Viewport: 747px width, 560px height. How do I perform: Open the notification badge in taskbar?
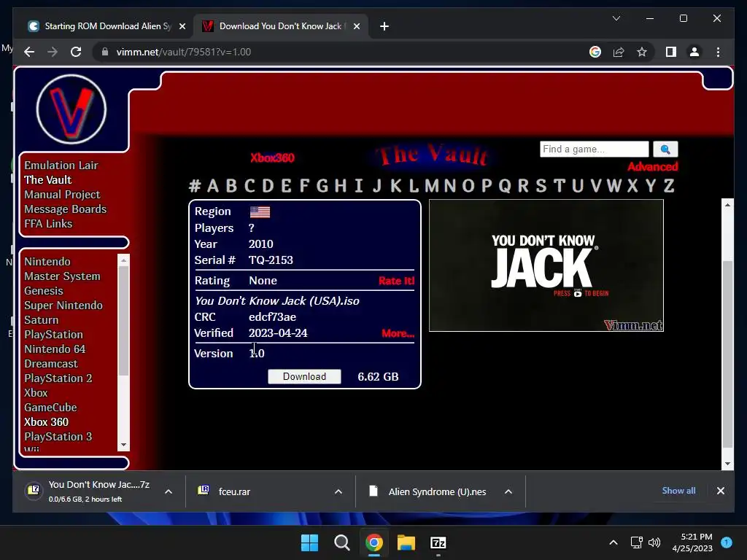[x=727, y=542]
